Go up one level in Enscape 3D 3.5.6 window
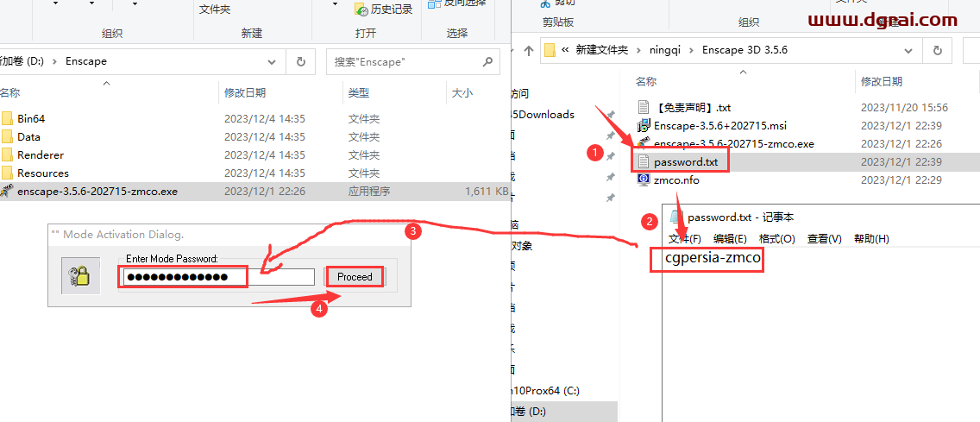Screen dimensions: 980x422 tap(528, 50)
